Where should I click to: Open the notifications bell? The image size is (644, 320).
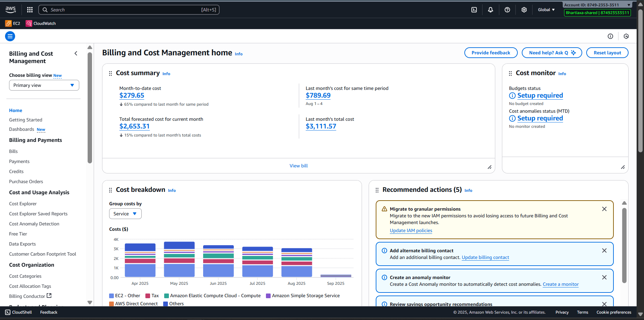coord(490,10)
